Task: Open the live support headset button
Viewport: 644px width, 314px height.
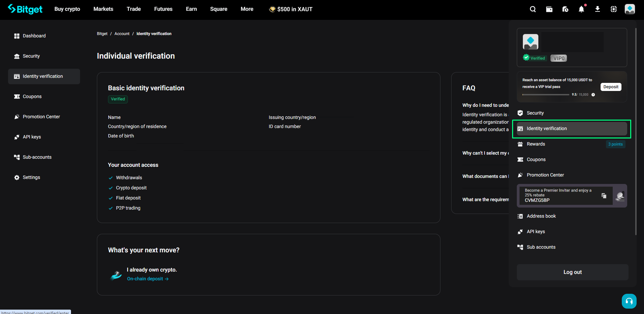Action: [x=629, y=301]
